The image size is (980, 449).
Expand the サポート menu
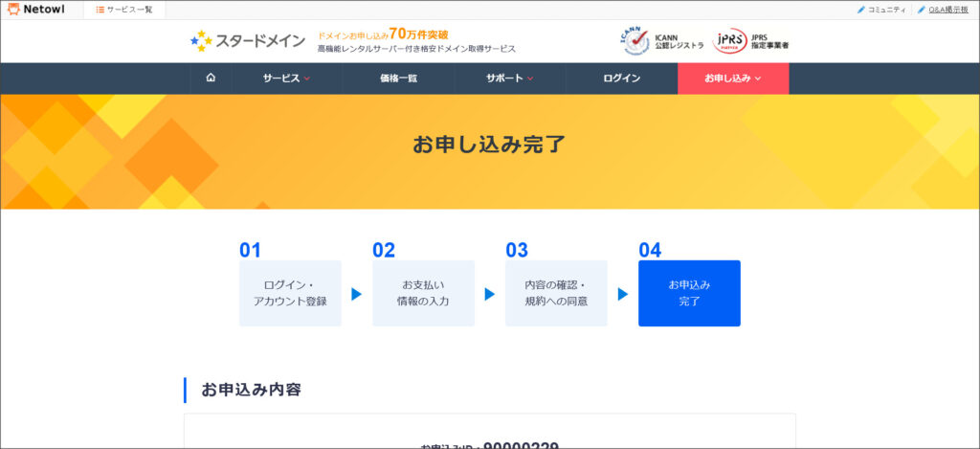(x=510, y=79)
